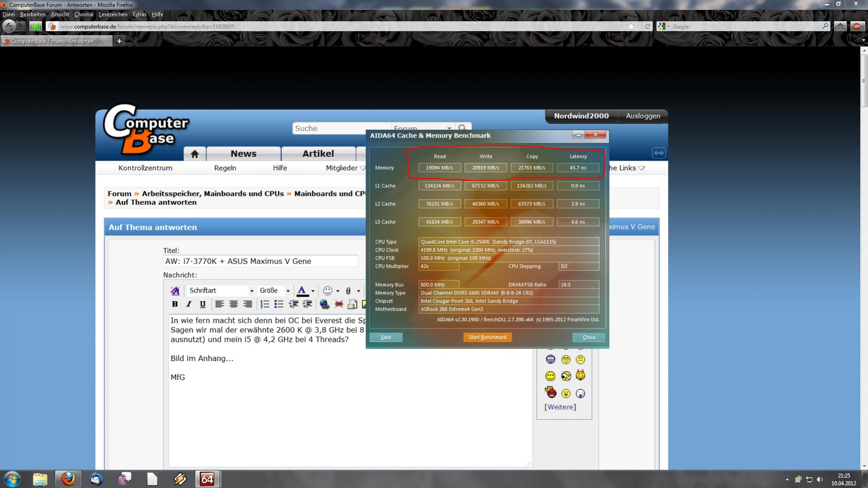
Task: Open the Regeln link
Action: click(x=225, y=168)
